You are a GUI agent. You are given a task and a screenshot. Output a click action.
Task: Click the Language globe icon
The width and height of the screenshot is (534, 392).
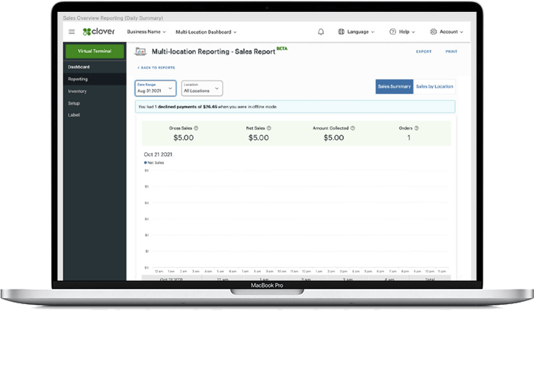[341, 32]
